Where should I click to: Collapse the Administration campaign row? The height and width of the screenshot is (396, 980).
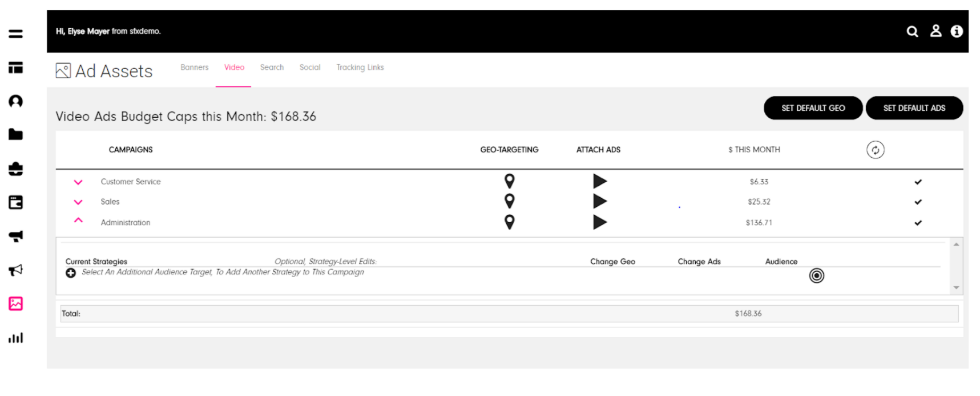coord(78,221)
